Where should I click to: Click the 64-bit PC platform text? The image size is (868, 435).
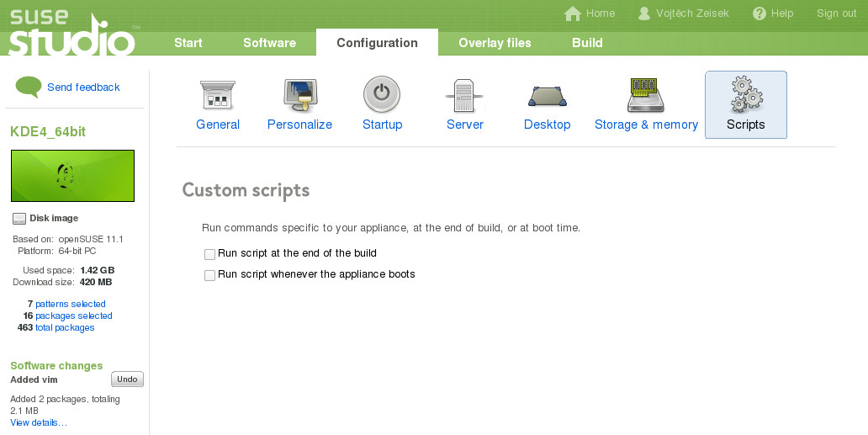[x=77, y=251]
